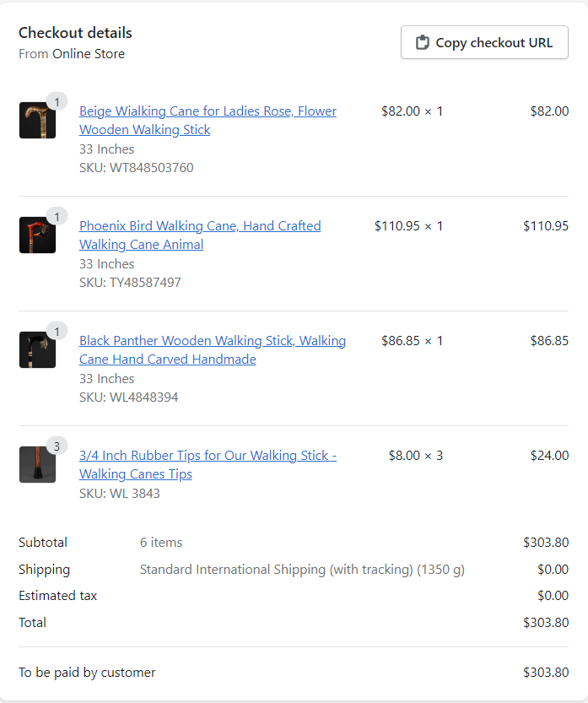Click the Standard International Shipping text
Image resolution: width=588 pixels, height=703 pixels.
[x=302, y=570]
